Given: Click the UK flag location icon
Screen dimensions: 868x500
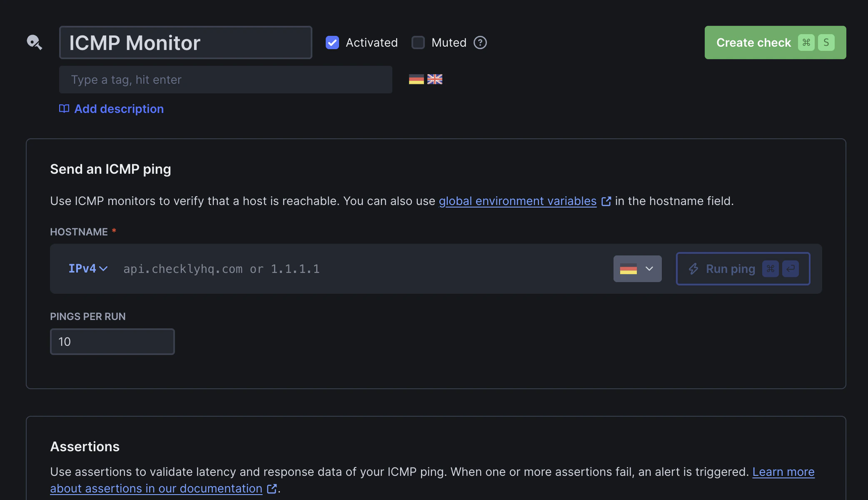Looking at the screenshot, I should tap(434, 79).
